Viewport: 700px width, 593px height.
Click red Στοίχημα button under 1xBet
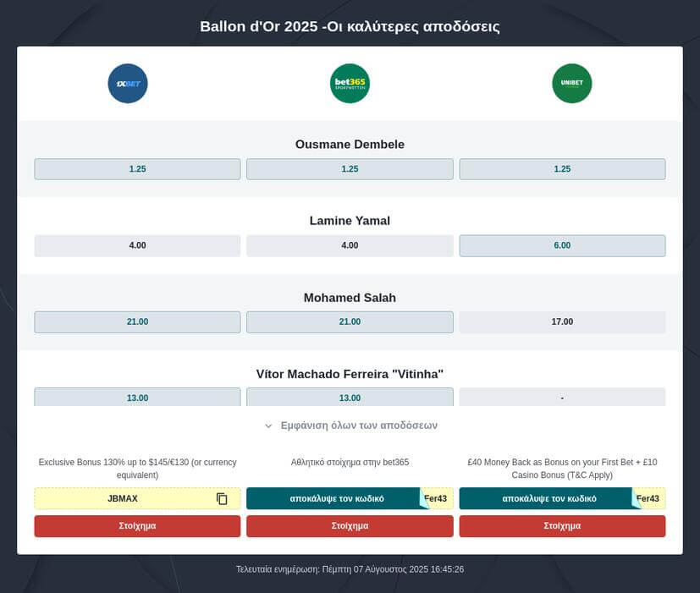pyautogui.click(x=137, y=526)
